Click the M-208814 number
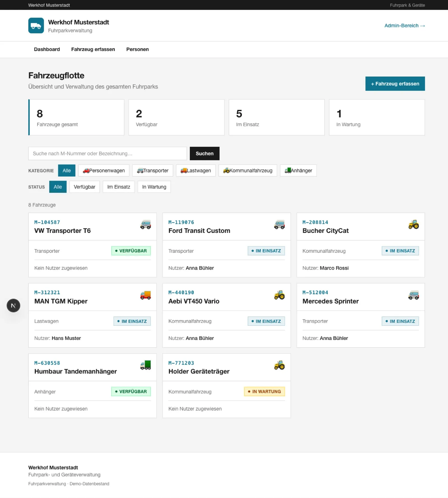 315,222
